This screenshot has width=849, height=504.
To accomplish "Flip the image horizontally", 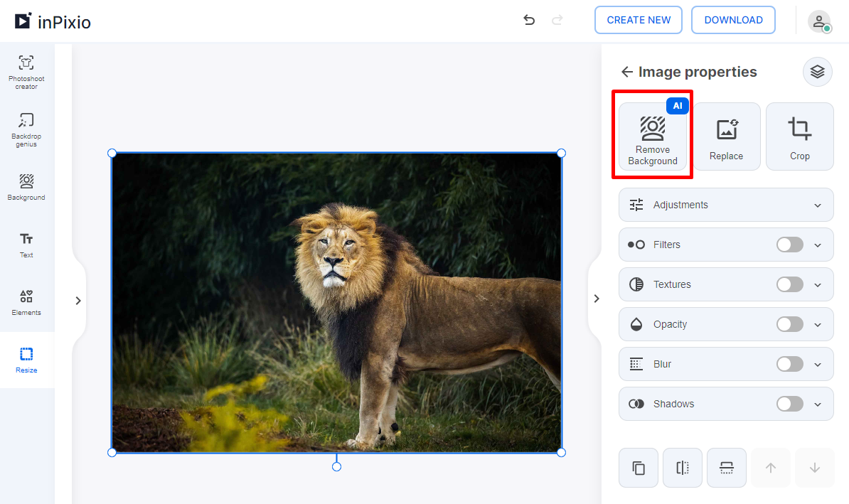I will (x=682, y=468).
